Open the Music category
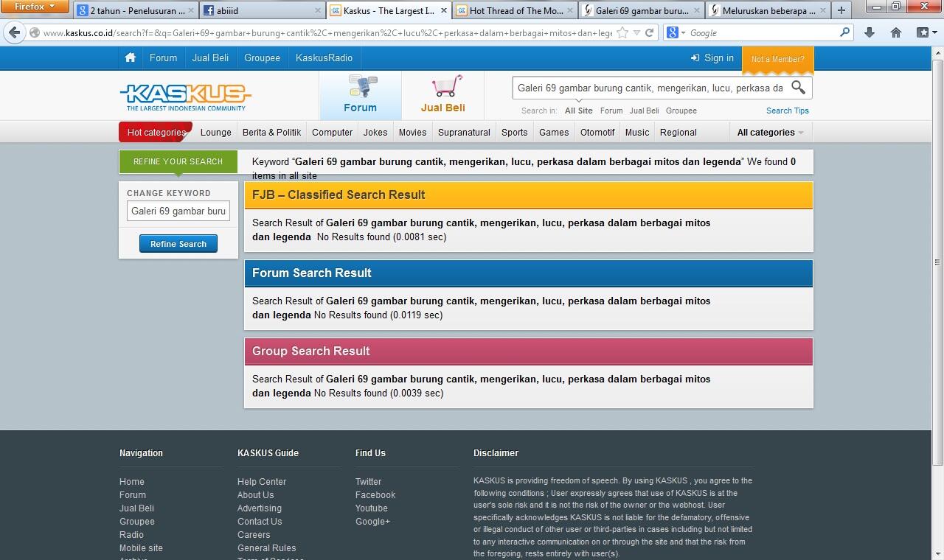Image resolution: width=944 pixels, height=560 pixels. (637, 133)
